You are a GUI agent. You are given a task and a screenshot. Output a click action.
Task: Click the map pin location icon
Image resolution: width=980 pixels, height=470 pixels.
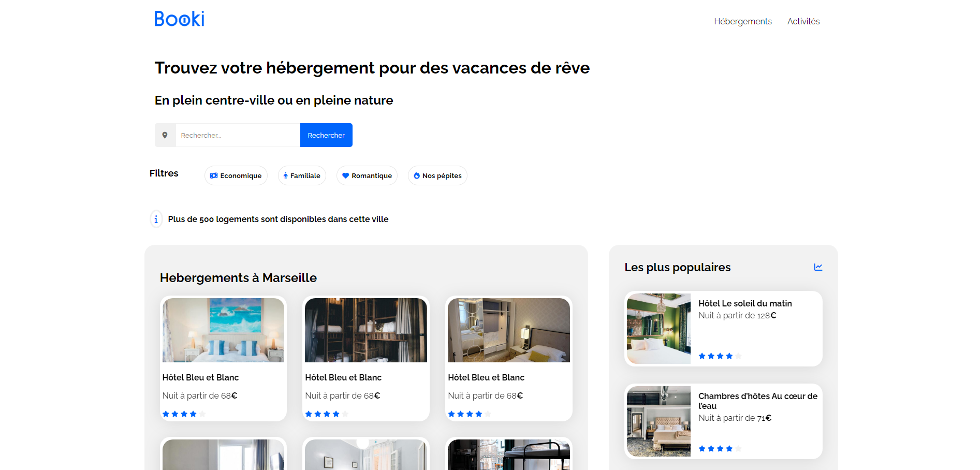(165, 135)
